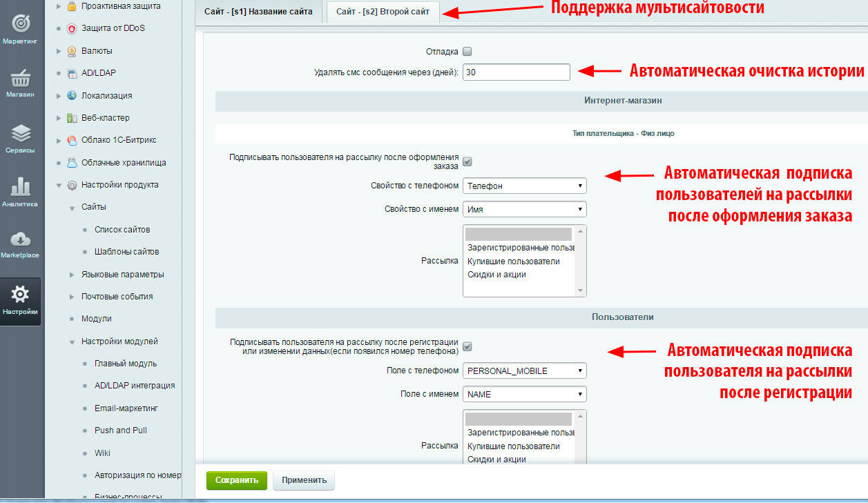
Task: Click the SMS deletion days input field
Action: click(516, 72)
